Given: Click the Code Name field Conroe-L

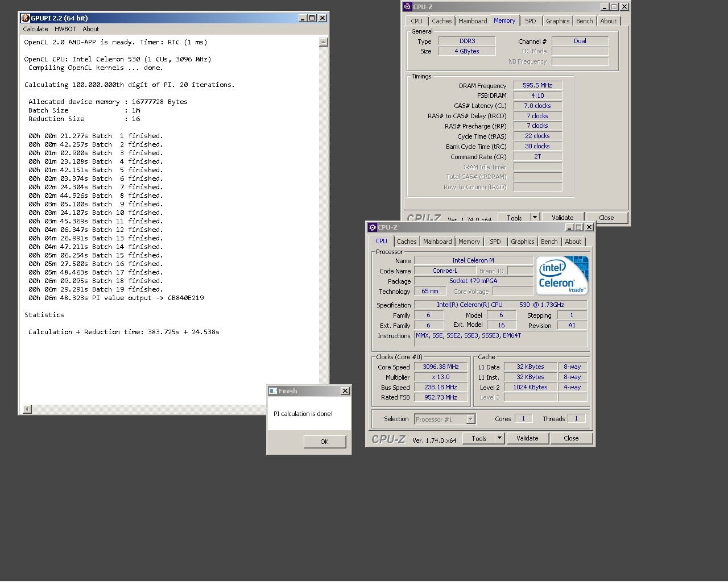Looking at the screenshot, I should coord(445,271).
